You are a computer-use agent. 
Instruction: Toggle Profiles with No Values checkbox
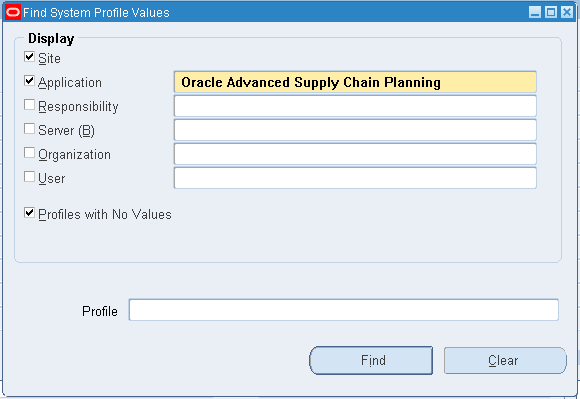click(30, 213)
